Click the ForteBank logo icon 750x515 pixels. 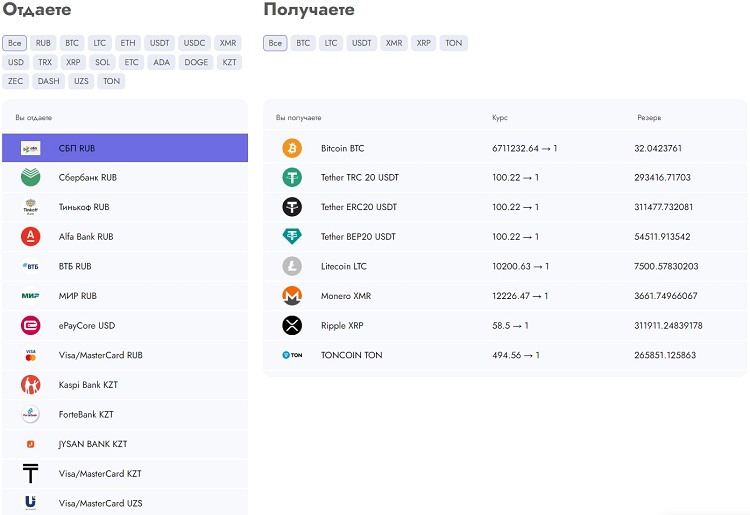(x=31, y=415)
